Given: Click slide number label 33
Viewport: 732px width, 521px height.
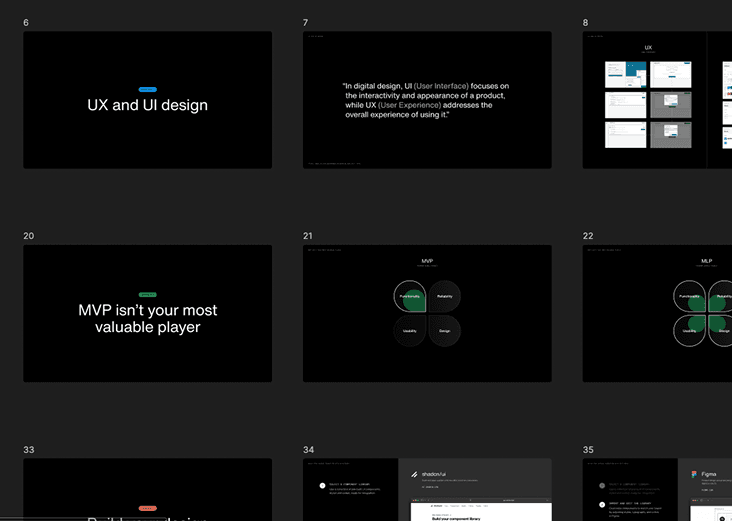Looking at the screenshot, I should pos(28,450).
